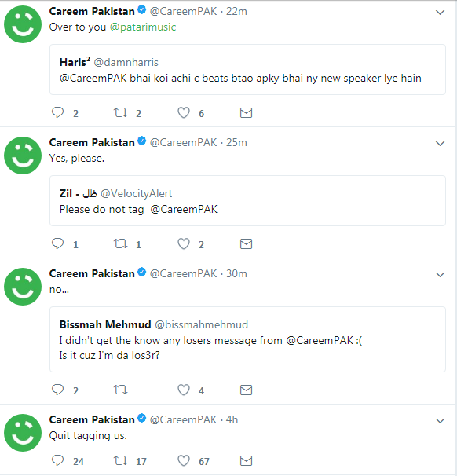
Task: Open more options on the 25m tweet
Action: pos(440,144)
